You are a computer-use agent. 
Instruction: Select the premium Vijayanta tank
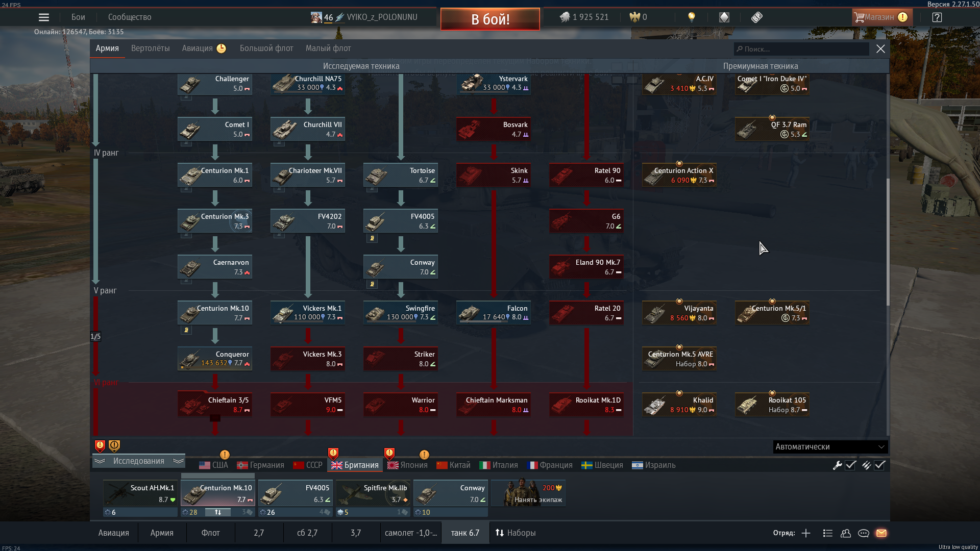tap(679, 313)
